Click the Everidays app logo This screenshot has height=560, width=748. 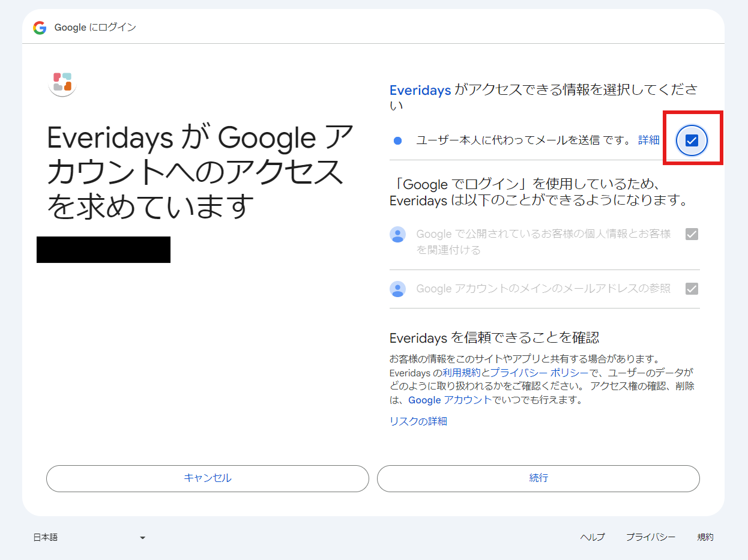click(x=62, y=83)
